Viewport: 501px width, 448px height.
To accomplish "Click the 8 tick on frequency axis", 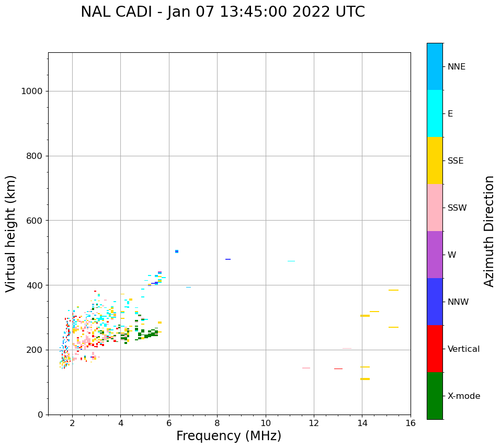I will point(217,423).
